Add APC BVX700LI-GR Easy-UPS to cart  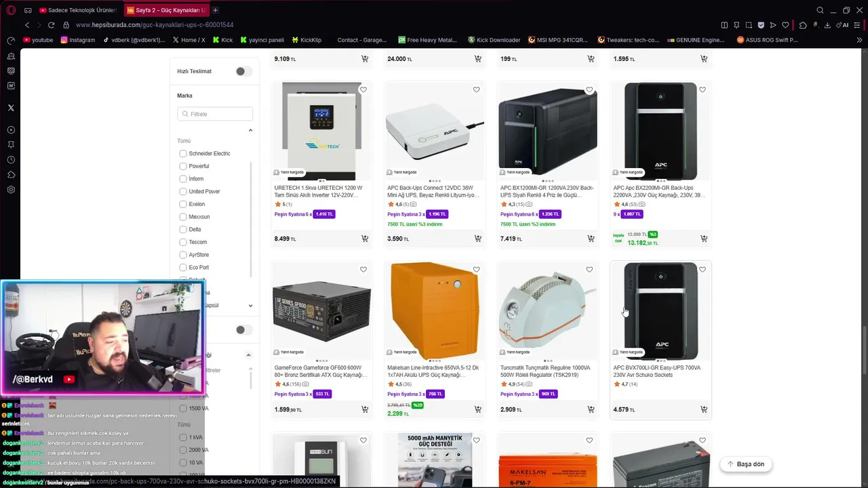pyautogui.click(x=704, y=409)
